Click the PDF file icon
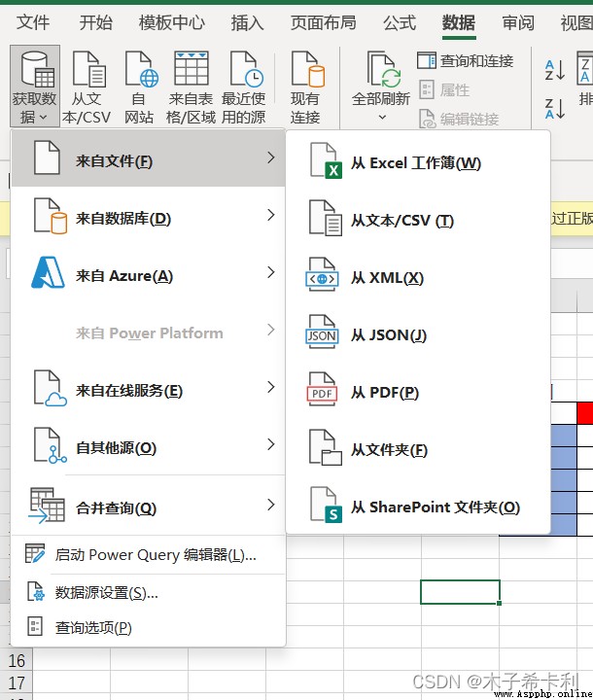Image resolution: width=593 pixels, height=700 pixels. pyautogui.click(x=322, y=389)
